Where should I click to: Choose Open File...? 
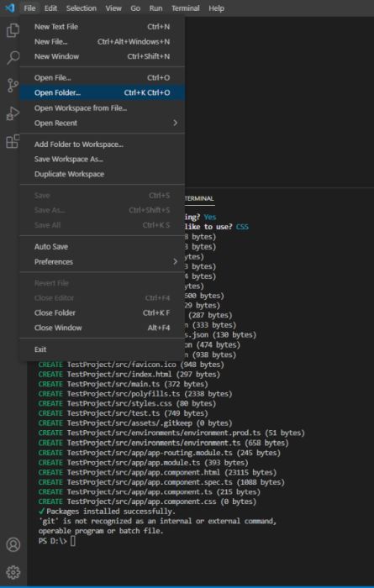coord(102,78)
